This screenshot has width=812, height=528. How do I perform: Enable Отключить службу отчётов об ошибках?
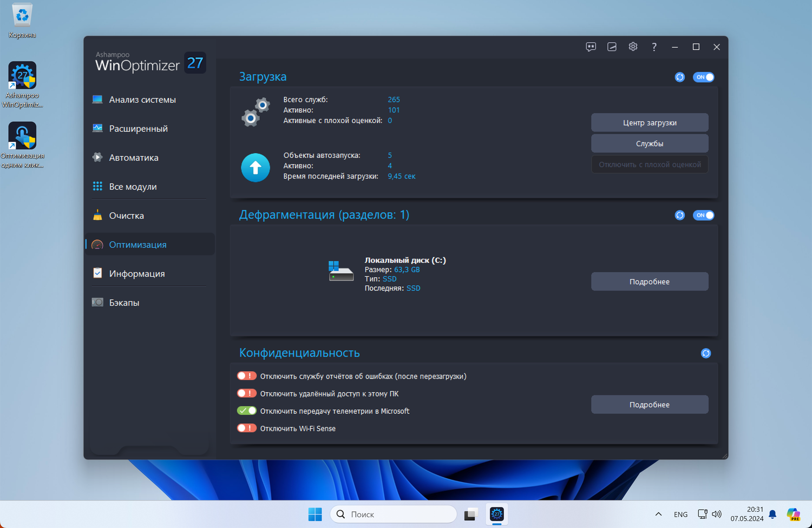(247, 376)
